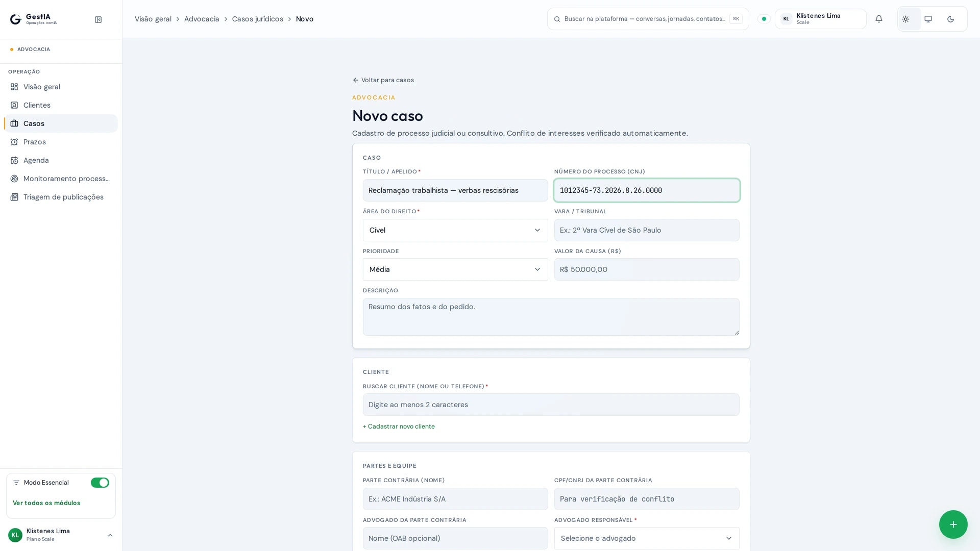Click the Vara / Tribunal field
Screen dimensions: 980x551
(647, 230)
